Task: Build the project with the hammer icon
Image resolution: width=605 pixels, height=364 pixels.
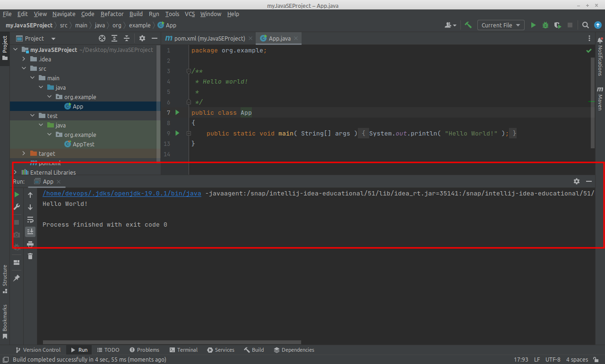Action: point(468,25)
